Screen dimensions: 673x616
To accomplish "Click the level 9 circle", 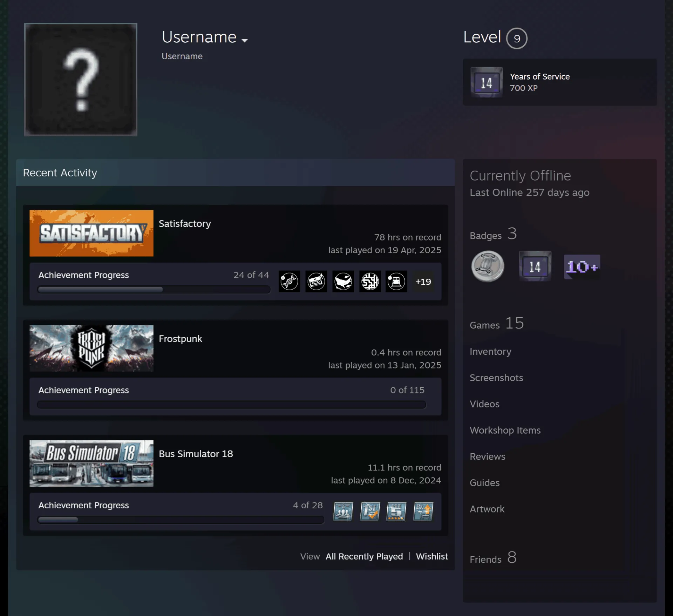I will [517, 38].
